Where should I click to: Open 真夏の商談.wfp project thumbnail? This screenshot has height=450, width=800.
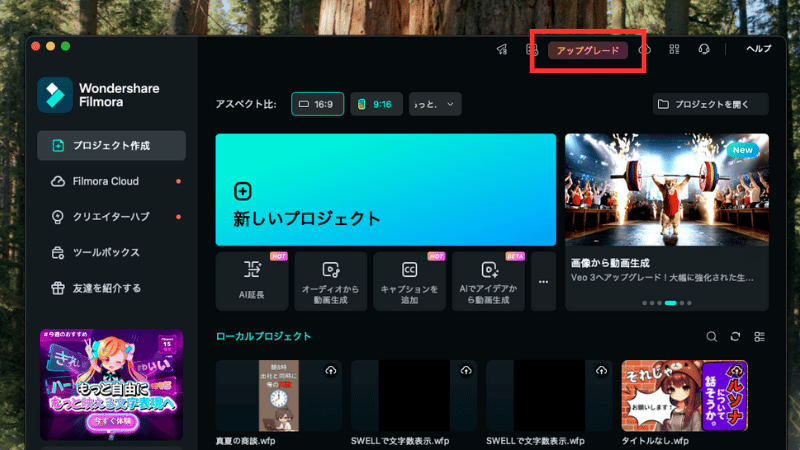tap(279, 396)
